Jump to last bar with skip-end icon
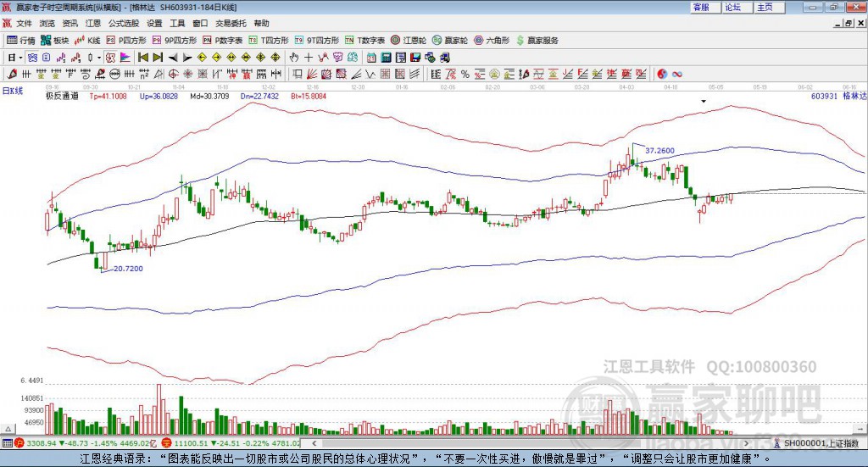 click(x=158, y=58)
